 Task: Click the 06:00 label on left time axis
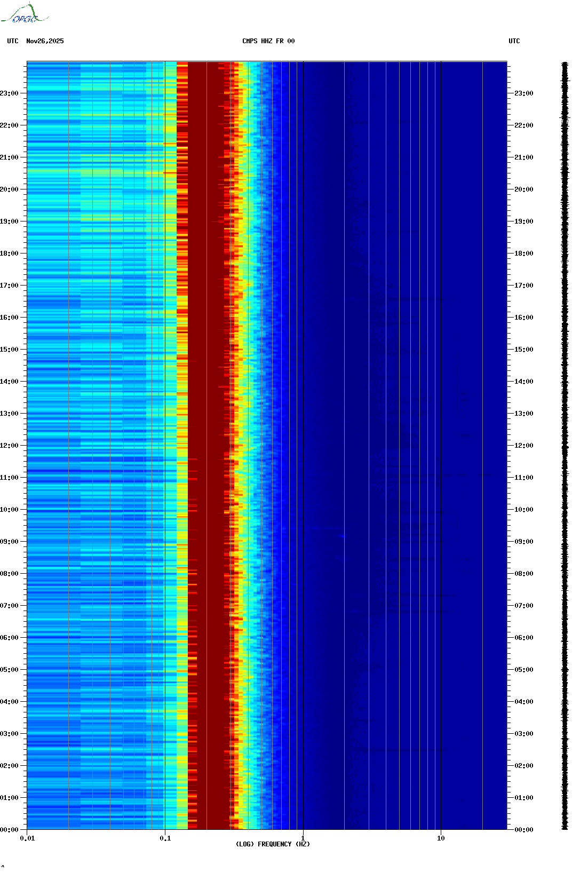click(9, 638)
